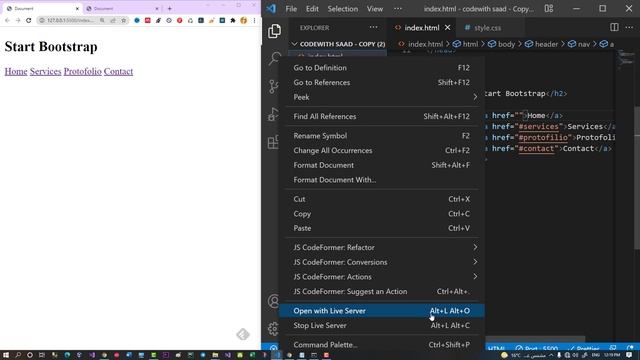Open the Chrome profile avatar
The height and width of the screenshot is (360, 640).
243,20
